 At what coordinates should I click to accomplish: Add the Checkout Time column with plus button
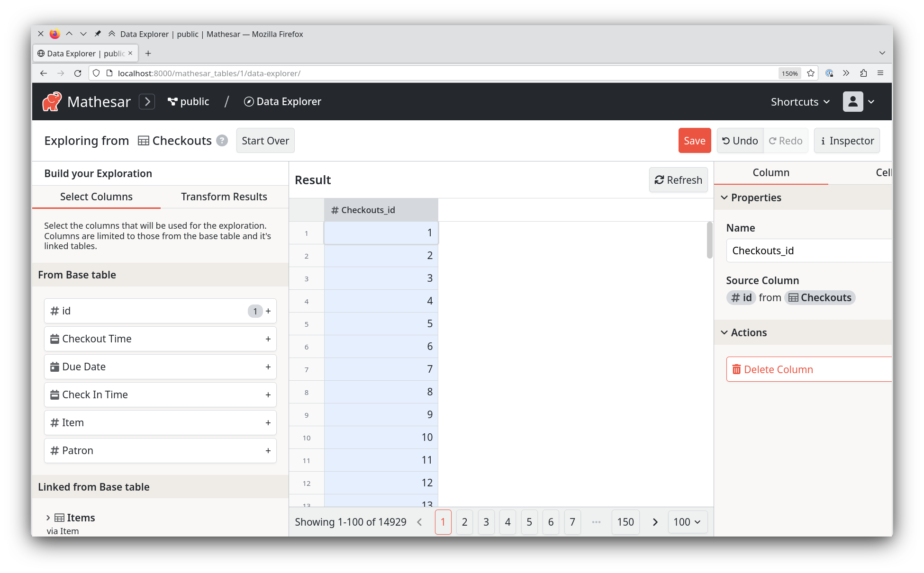268,339
